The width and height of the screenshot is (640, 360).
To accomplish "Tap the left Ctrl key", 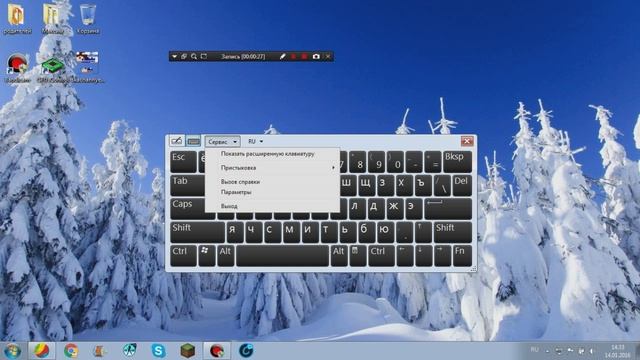I will (x=183, y=256).
